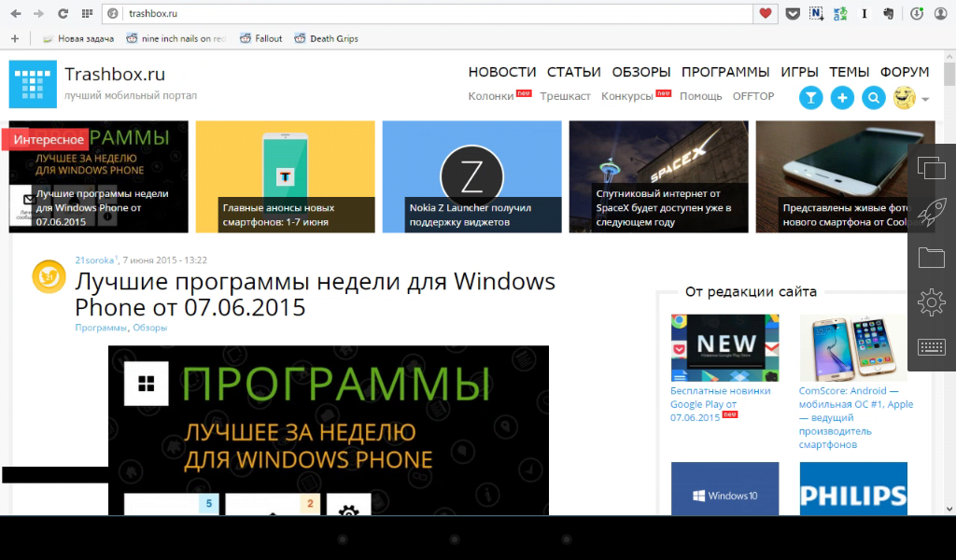The width and height of the screenshot is (956, 560).
Task: Open the site's cocktail glass filter icon
Action: click(811, 97)
